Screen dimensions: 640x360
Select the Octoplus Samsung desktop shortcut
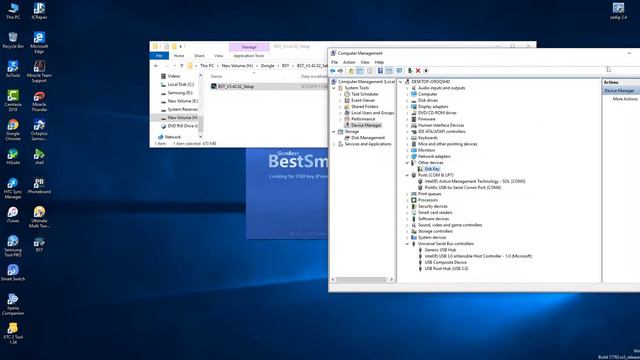[39, 130]
